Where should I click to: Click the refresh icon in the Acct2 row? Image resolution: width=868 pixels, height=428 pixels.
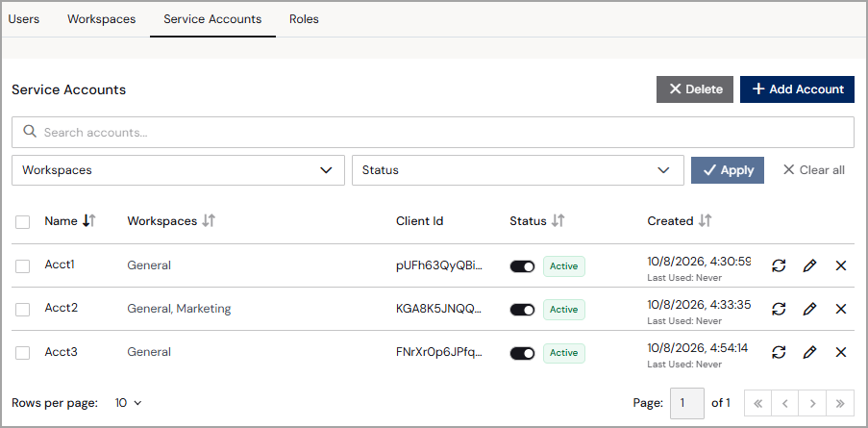pos(779,309)
